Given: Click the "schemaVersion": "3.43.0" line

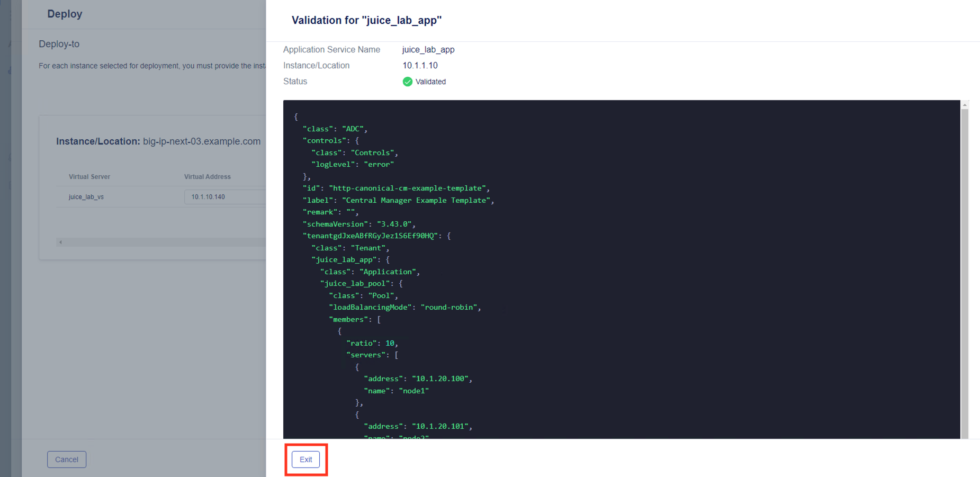Looking at the screenshot, I should tap(359, 224).
